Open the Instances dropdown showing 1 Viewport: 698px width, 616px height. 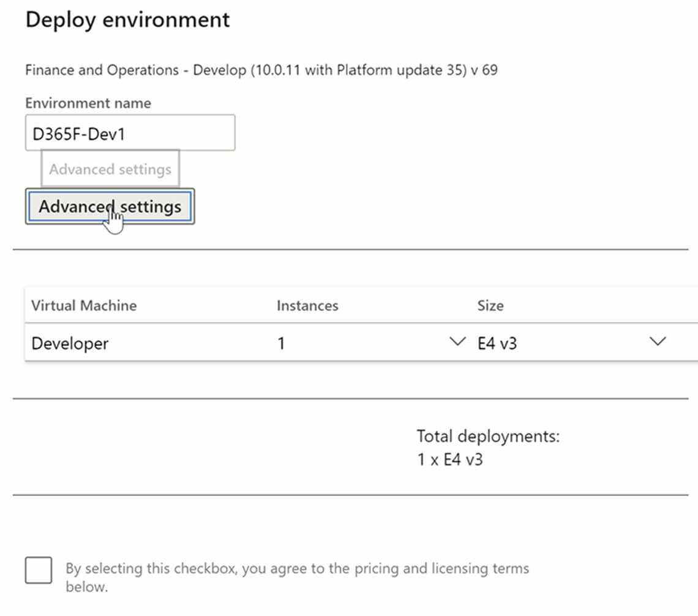[367, 343]
